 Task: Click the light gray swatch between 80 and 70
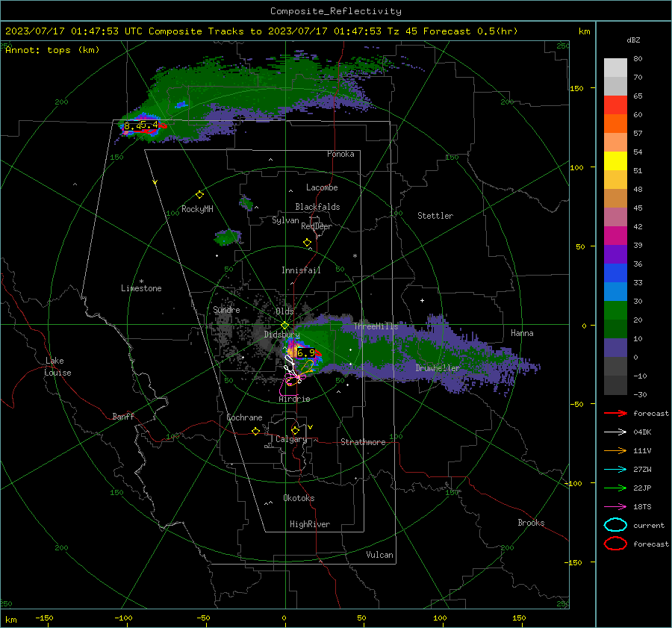pos(615,68)
